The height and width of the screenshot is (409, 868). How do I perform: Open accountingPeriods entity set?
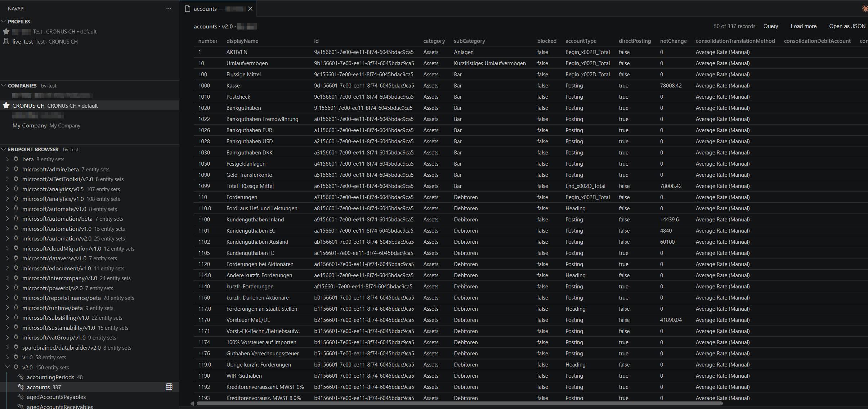[89, 377]
